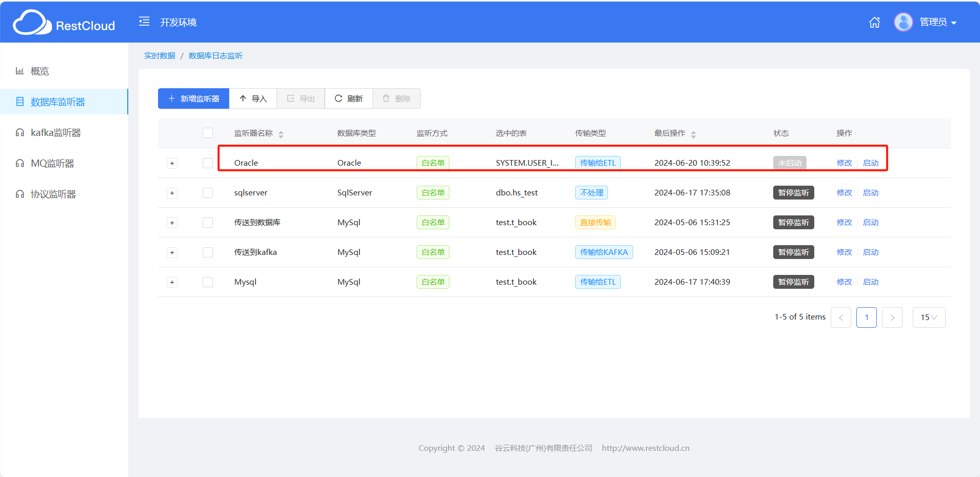Collapse the sidebar menu toggle icon

144,22
